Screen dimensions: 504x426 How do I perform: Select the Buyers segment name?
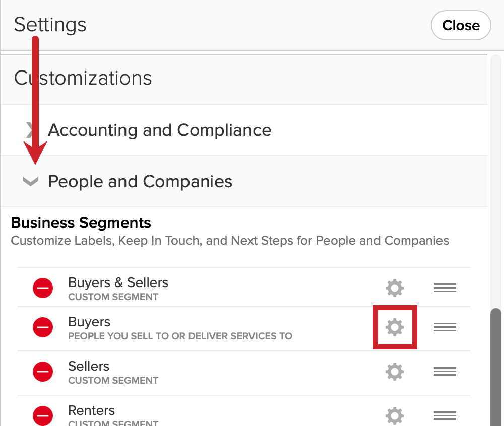89,322
